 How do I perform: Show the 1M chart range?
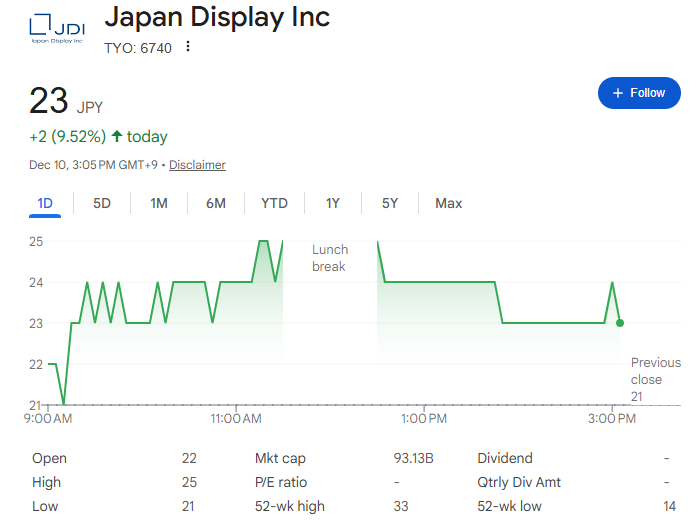(x=159, y=203)
